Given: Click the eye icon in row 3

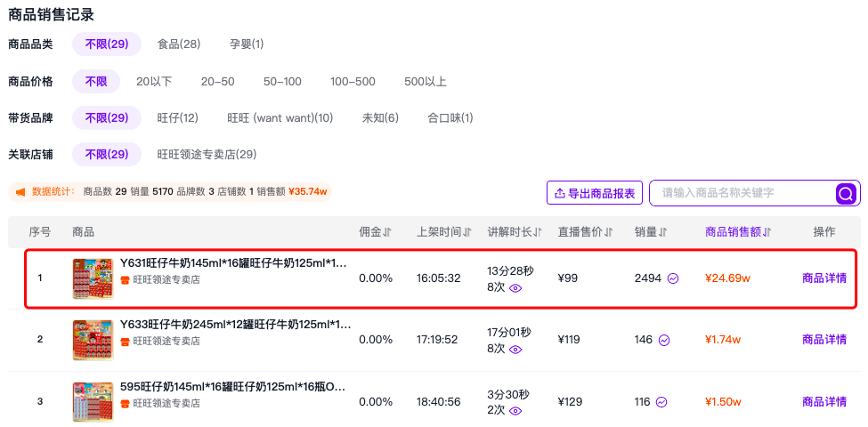Looking at the screenshot, I should (515, 410).
